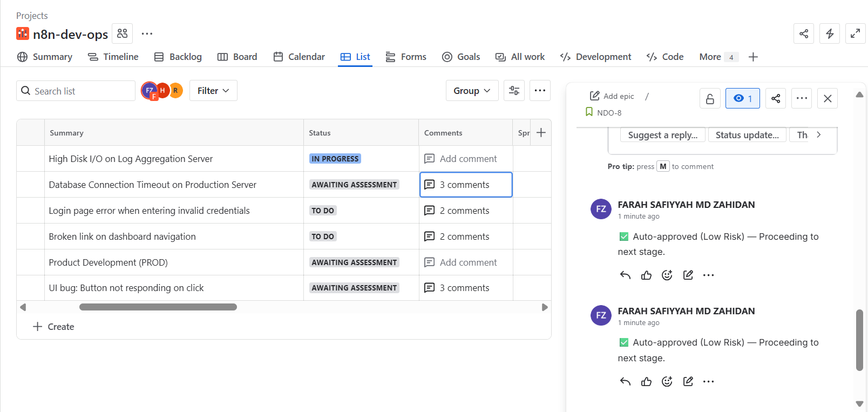Viewport: 868px width, 412px height.
Task: Expand the Filter dropdown
Action: point(213,91)
